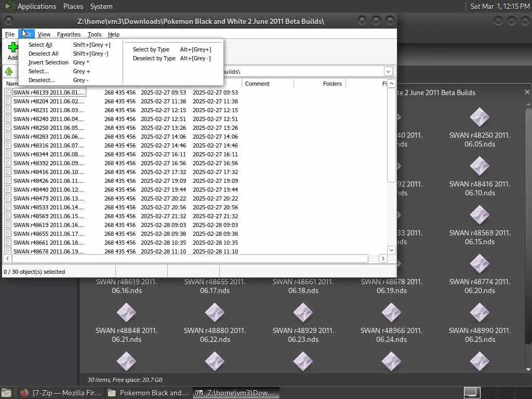Screen dimensions: 532x399
Task: Click file icon for SWAN r48392 2011.06.09
Action: pyautogui.click(x=8, y=163)
